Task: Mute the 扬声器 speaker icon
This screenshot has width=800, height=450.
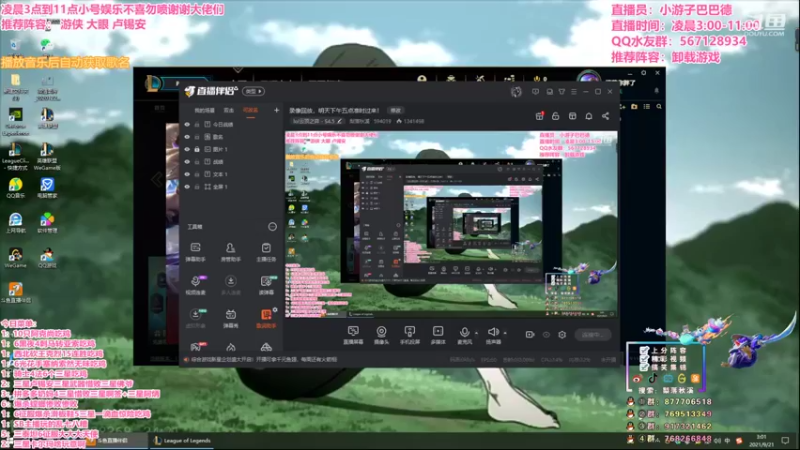Action: 492,332
